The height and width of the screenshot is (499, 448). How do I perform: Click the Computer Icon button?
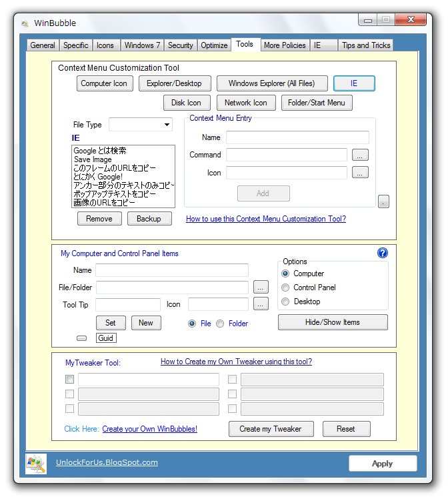[105, 83]
